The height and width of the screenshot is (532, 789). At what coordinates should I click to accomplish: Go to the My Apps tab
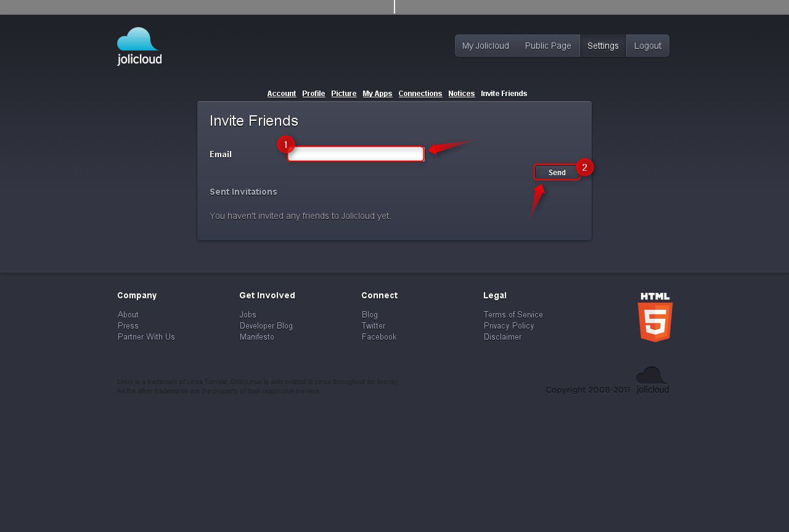click(377, 94)
